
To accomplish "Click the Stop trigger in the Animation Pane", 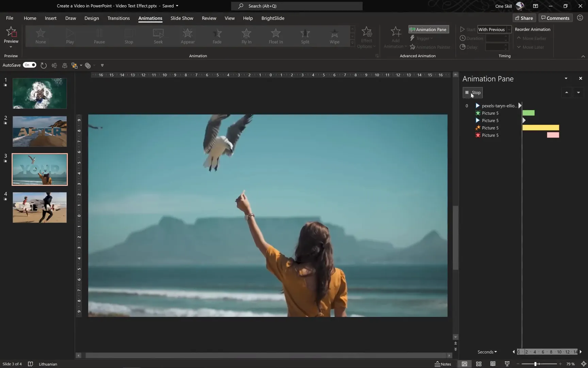I will point(472,92).
